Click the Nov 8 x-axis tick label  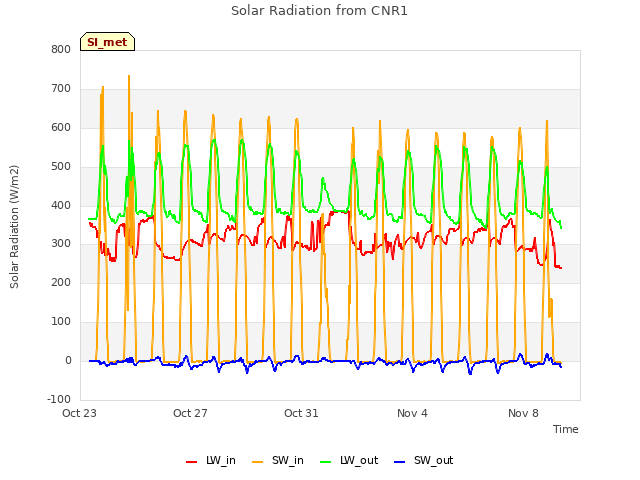(523, 413)
